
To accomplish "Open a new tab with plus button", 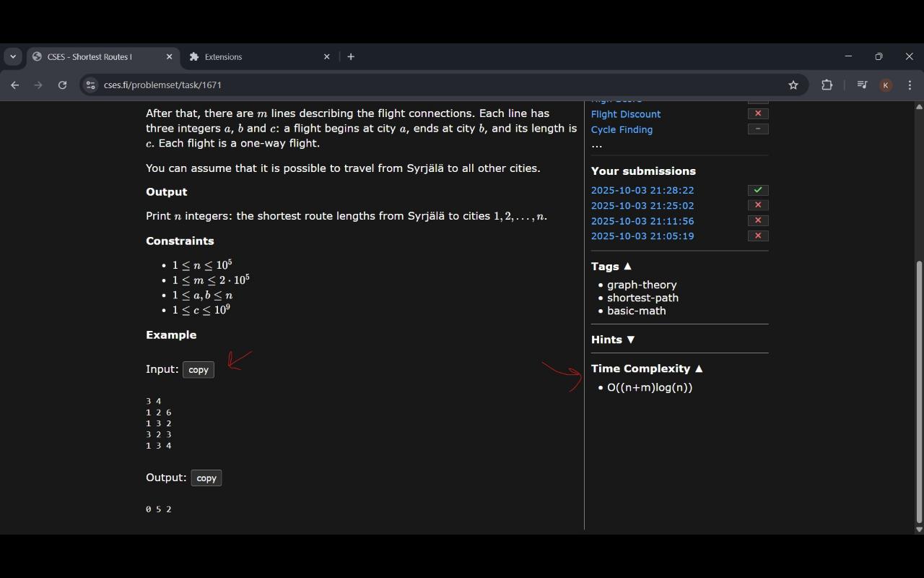I will pyautogui.click(x=351, y=56).
